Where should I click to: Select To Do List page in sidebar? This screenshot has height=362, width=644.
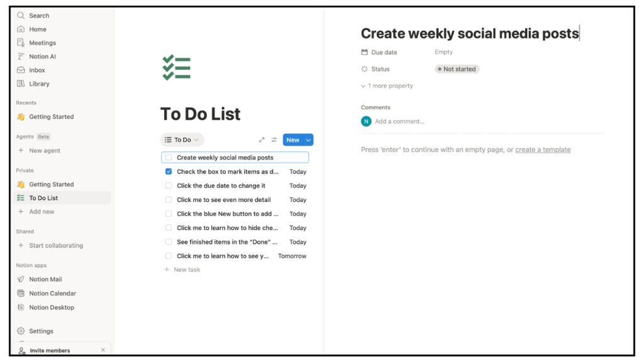[43, 198]
